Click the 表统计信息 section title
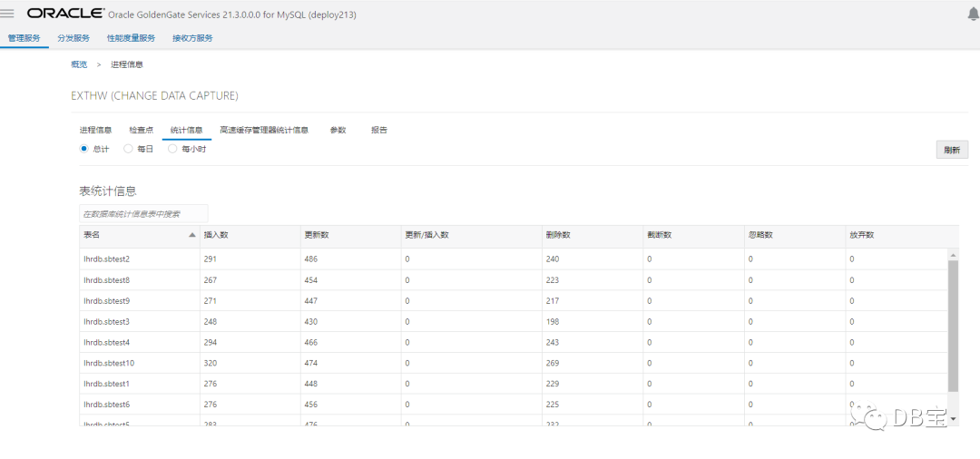 tap(107, 191)
